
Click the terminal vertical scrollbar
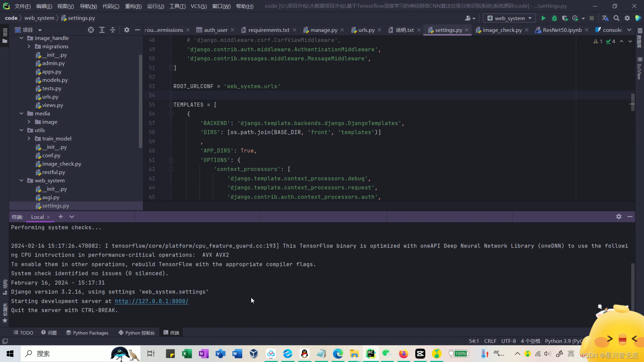(633, 285)
